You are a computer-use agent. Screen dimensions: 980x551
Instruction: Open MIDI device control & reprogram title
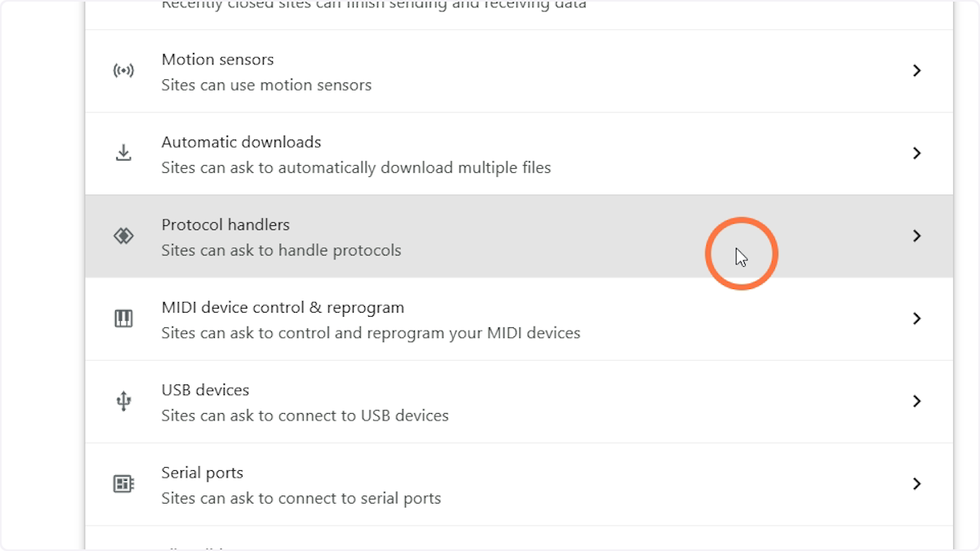pyautogui.click(x=283, y=308)
